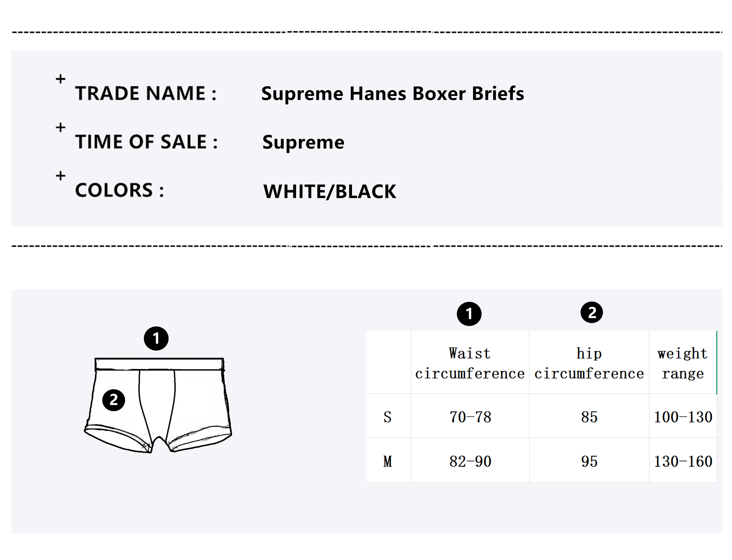Click the plus icon beside COLORS
Image resolution: width=732 pixels, height=560 pixels.
[60, 176]
